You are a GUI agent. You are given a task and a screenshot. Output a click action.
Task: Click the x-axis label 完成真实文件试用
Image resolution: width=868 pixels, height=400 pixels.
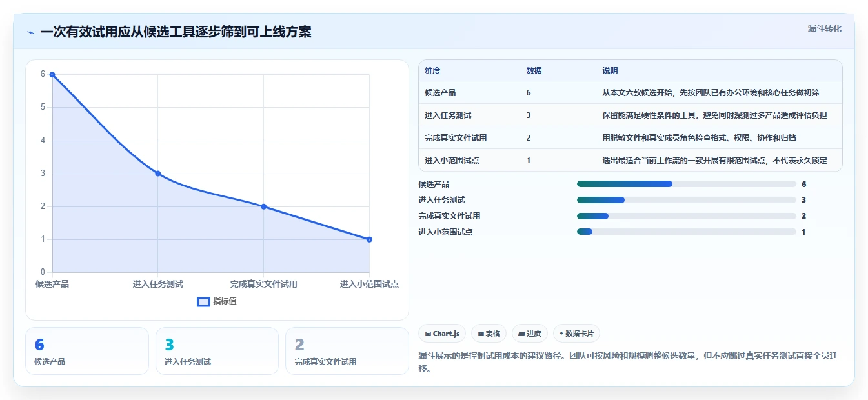click(x=264, y=284)
